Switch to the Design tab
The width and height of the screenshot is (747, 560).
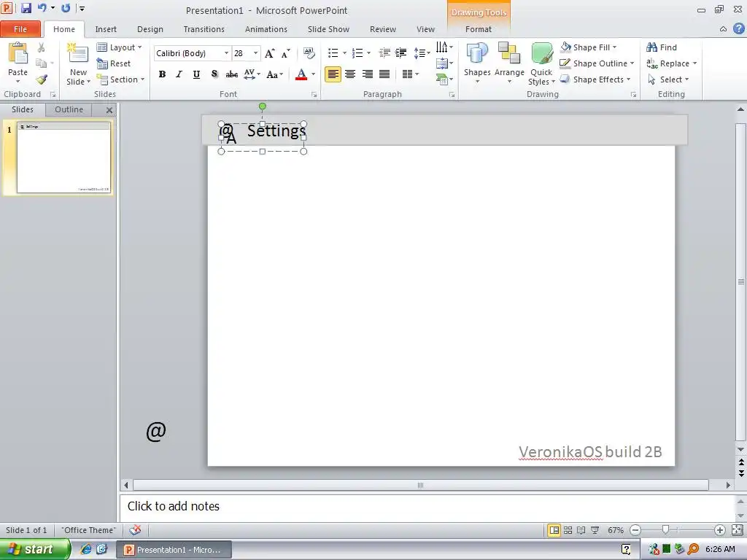pyautogui.click(x=150, y=29)
